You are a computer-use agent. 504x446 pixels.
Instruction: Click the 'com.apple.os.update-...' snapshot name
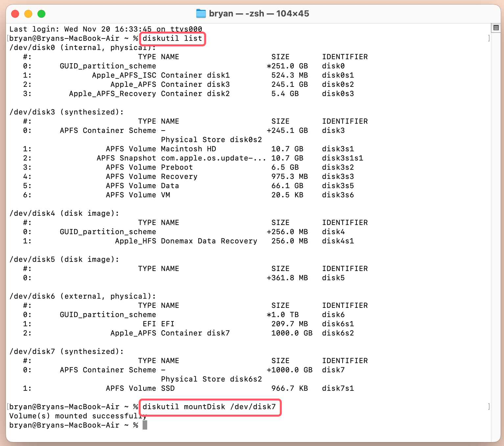click(213, 158)
